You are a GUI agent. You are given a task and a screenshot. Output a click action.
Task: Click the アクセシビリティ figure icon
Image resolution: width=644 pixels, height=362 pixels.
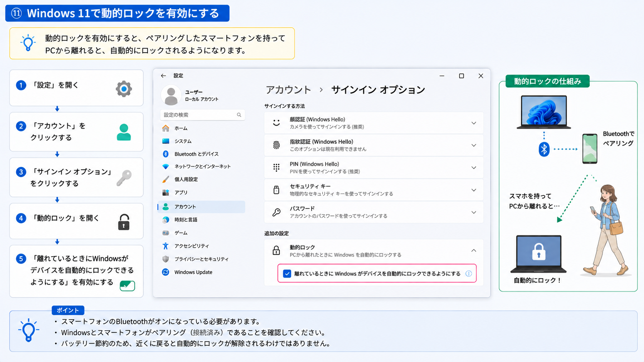click(x=166, y=246)
